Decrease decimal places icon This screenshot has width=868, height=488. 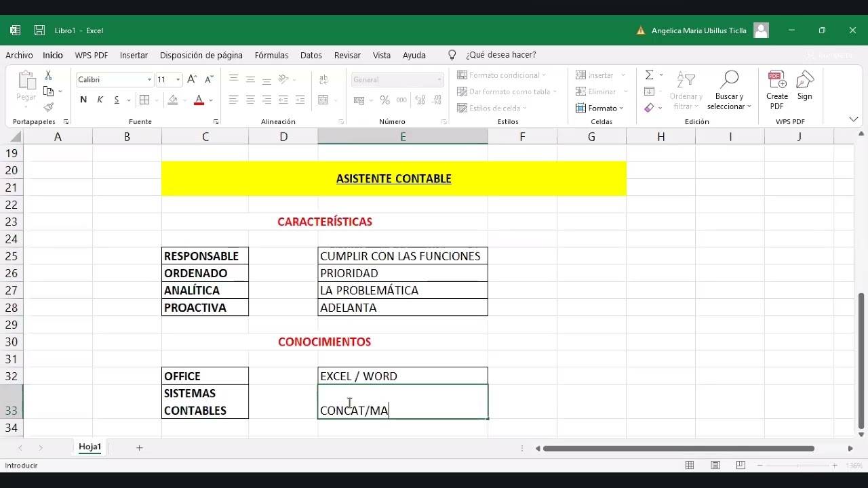click(435, 100)
